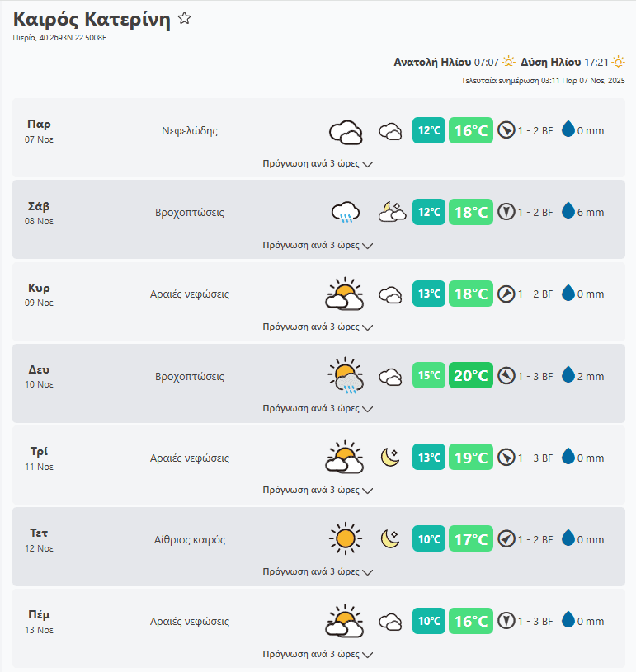Viewport: 636px width, 672px height.
Task: Click the favorite star next to Καιρός Κατερίνη
Action: (185, 19)
